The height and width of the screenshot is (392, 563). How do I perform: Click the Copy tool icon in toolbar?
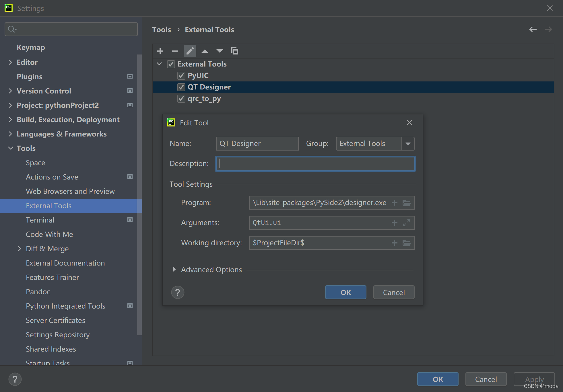(235, 51)
